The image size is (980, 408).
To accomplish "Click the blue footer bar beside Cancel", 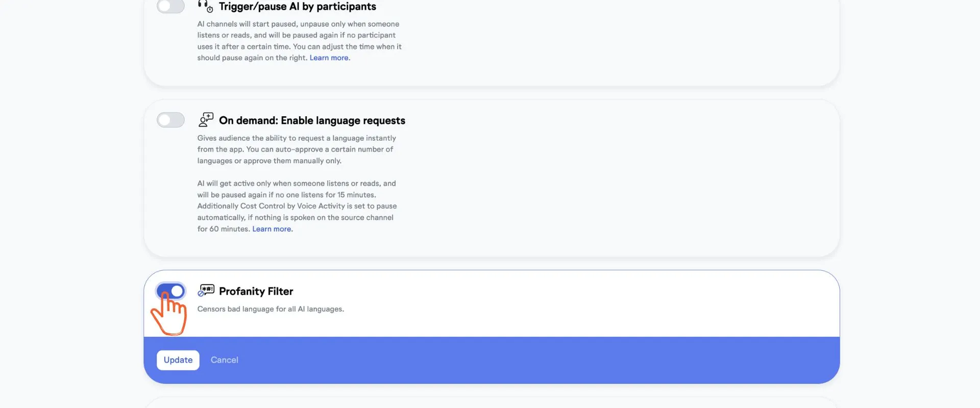I will pyautogui.click(x=536, y=360).
